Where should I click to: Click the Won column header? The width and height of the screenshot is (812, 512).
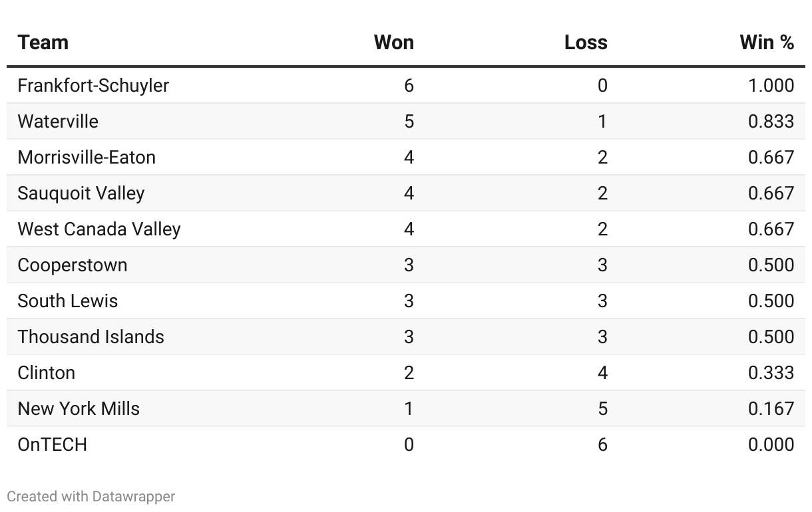[x=394, y=43]
